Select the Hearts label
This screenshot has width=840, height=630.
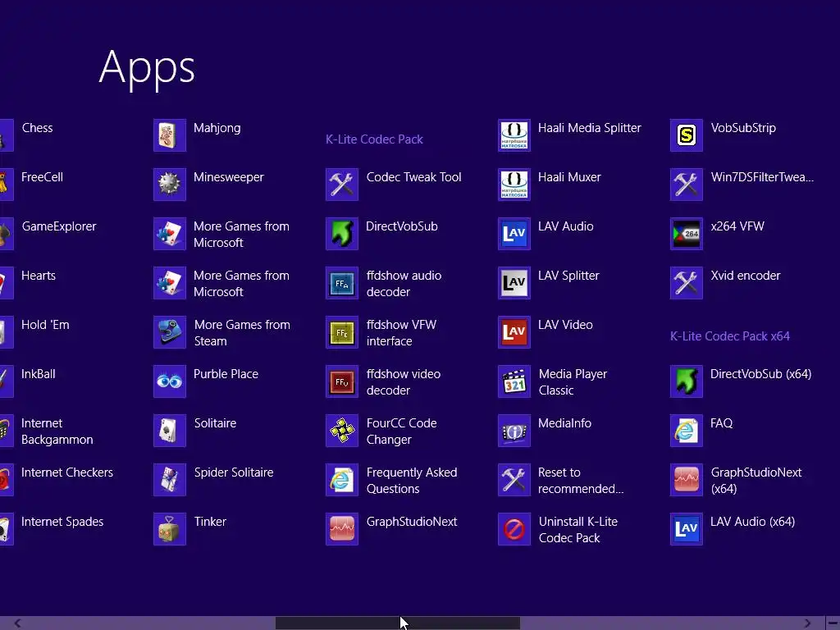pos(38,276)
